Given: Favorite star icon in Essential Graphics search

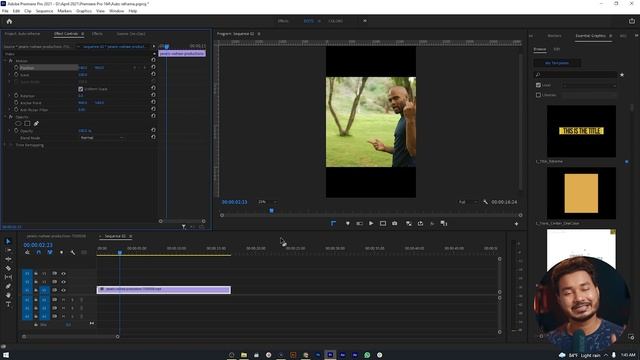Looking at the screenshot, I should (622, 75).
